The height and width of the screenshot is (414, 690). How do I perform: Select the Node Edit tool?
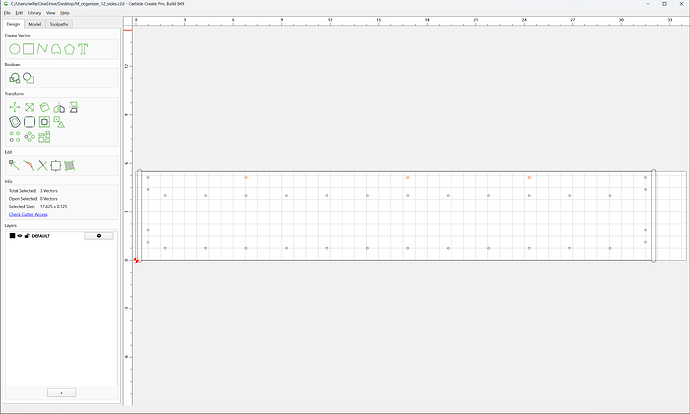coord(15,165)
